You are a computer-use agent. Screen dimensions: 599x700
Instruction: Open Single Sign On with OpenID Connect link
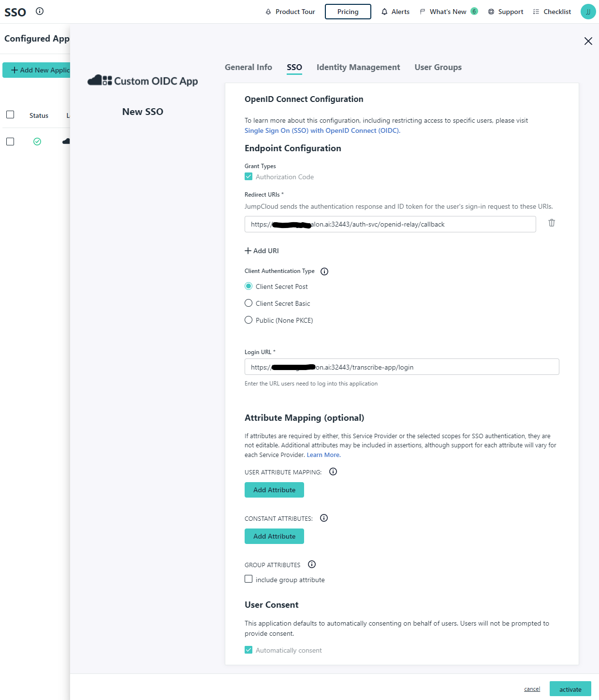[x=322, y=130]
